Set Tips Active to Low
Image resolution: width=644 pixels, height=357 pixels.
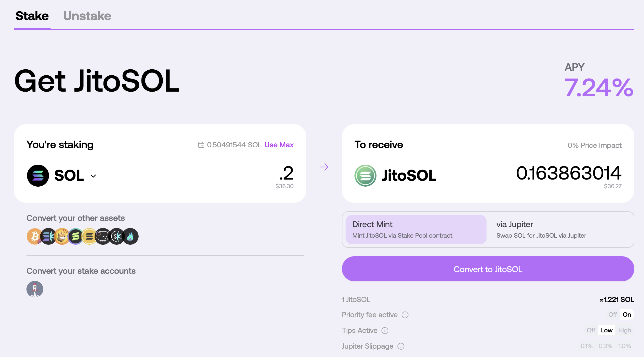pos(607,330)
